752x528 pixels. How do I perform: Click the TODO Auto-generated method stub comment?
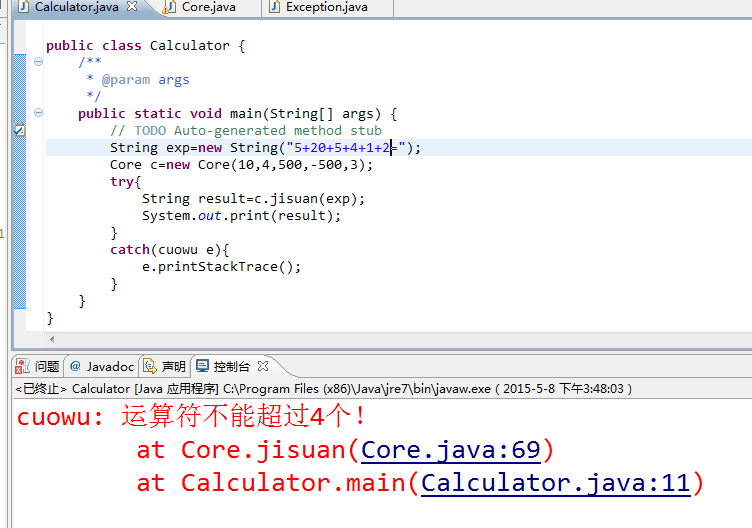pyautogui.click(x=246, y=131)
